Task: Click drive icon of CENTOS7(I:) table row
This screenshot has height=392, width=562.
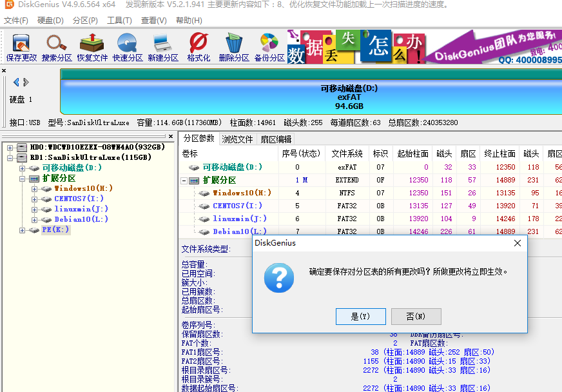Action: coord(204,206)
